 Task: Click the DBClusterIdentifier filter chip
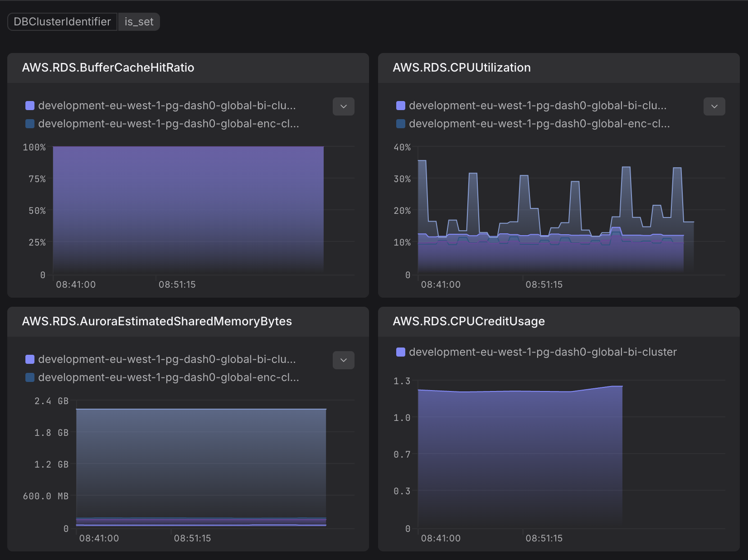[x=62, y=22]
